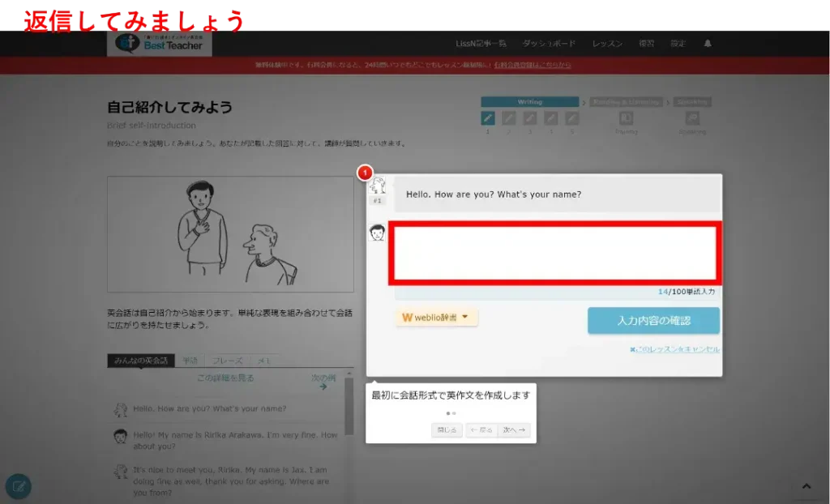Click the example conversation scrollbar
Screen dimensions: 830x504
click(x=349, y=406)
